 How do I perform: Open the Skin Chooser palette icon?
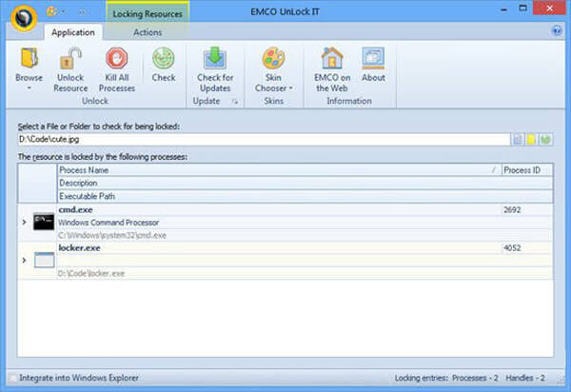[x=273, y=57]
